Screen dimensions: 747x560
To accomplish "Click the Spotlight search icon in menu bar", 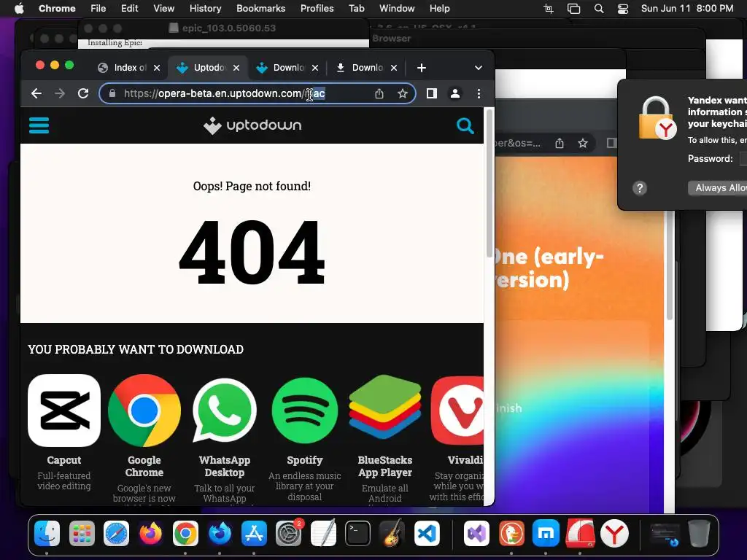I will click(x=599, y=9).
